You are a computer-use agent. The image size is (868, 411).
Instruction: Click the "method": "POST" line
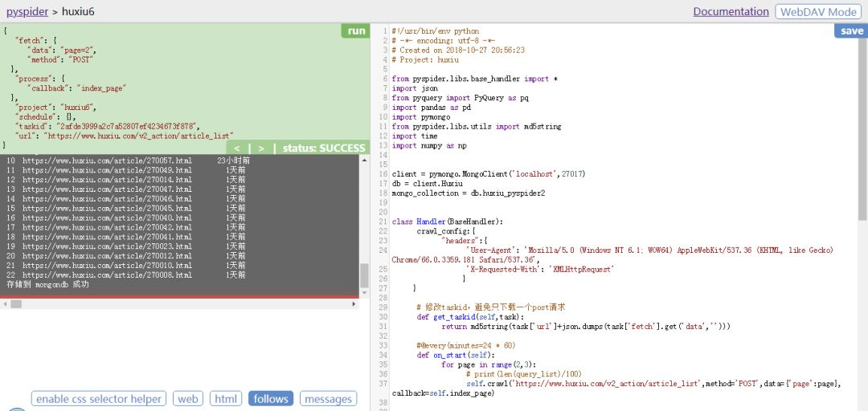click(59, 59)
